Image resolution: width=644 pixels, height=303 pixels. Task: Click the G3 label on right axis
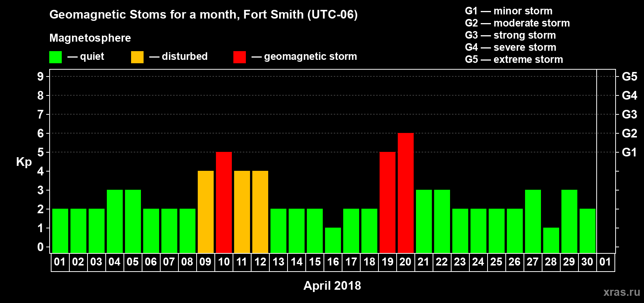pyautogui.click(x=630, y=114)
